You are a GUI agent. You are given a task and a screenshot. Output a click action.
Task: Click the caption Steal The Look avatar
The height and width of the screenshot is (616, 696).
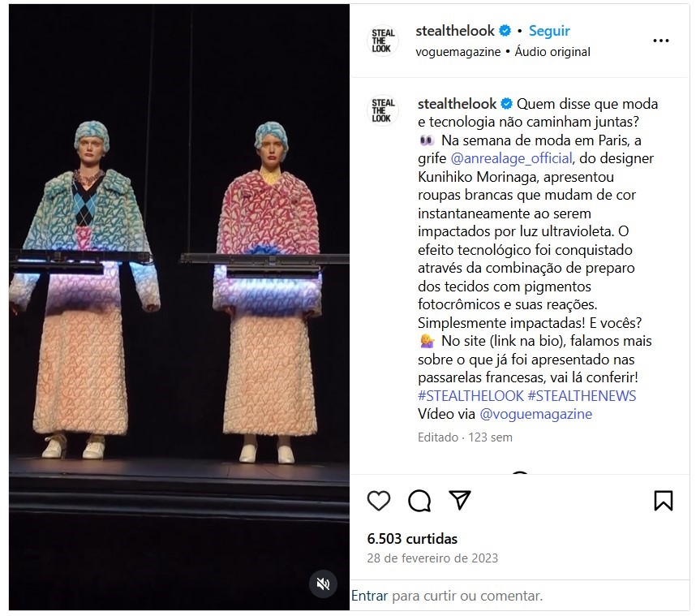coord(383,110)
